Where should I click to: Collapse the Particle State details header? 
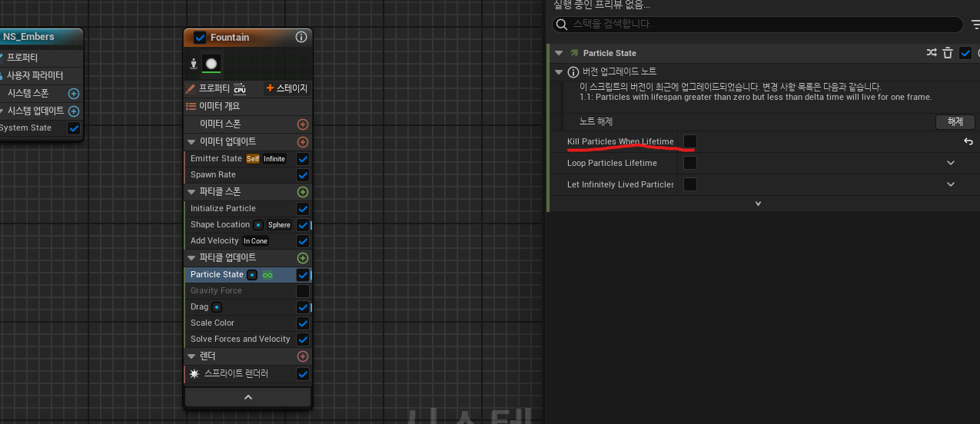tap(559, 53)
